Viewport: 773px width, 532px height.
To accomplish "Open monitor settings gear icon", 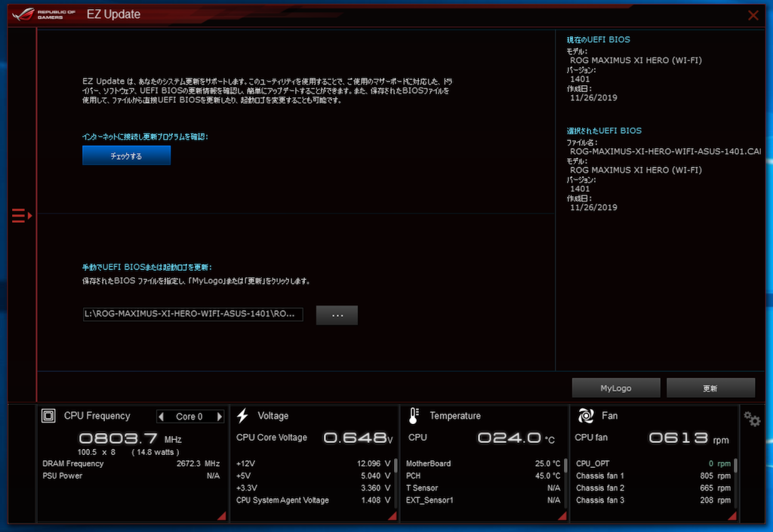I will (752, 420).
